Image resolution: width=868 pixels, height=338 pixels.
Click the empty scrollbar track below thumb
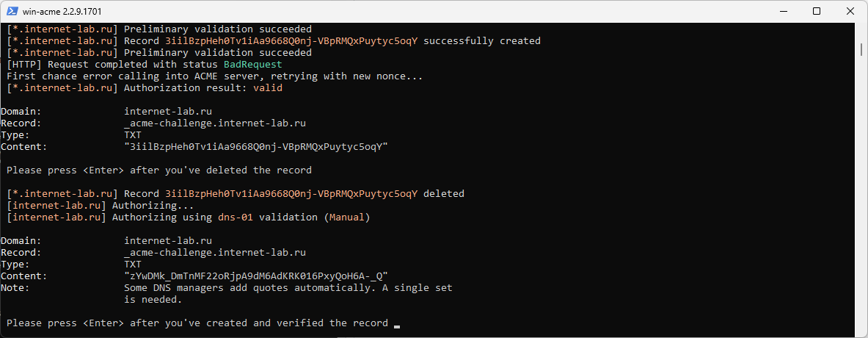(x=861, y=194)
